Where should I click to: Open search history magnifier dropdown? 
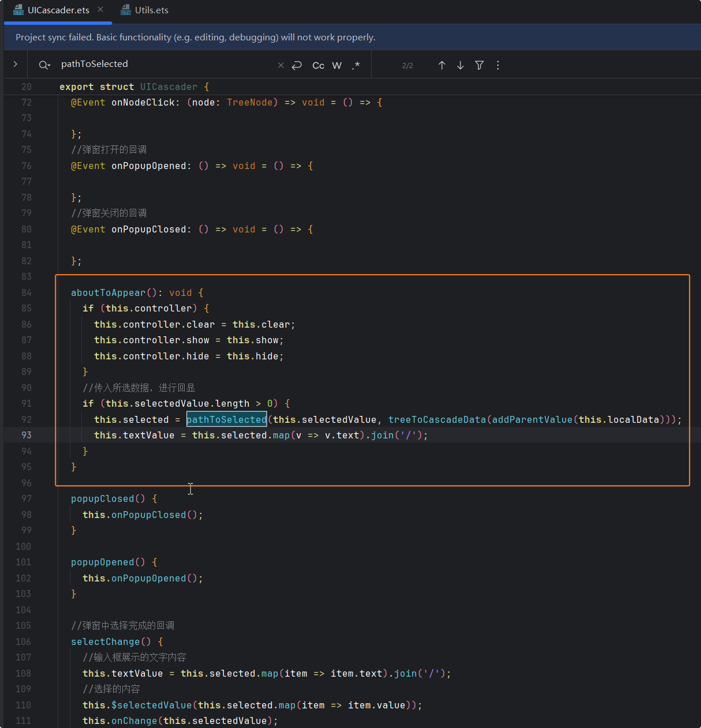44,65
